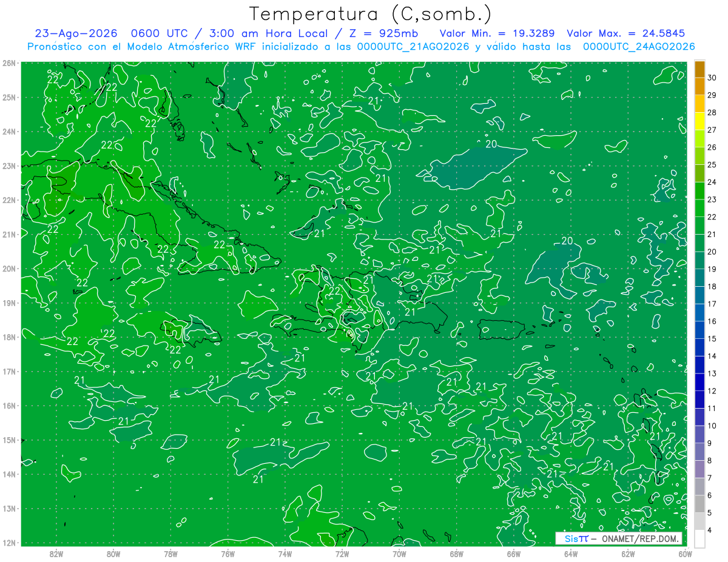Screen dimensions: 728x562
Task: Click the color scale label '20'
Action: click(712, 252)
